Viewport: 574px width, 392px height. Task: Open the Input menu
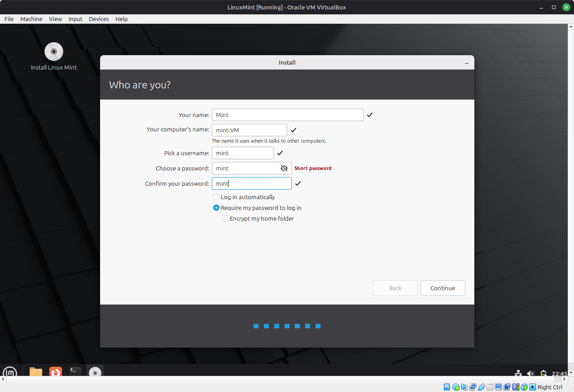pos(75,19)
